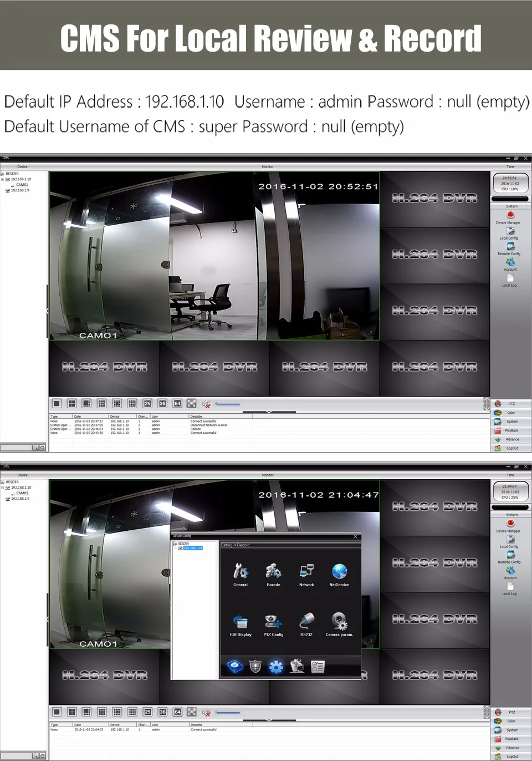Switch to the Advance panel
Screen dimensions: 532x761
coord(510,439)
